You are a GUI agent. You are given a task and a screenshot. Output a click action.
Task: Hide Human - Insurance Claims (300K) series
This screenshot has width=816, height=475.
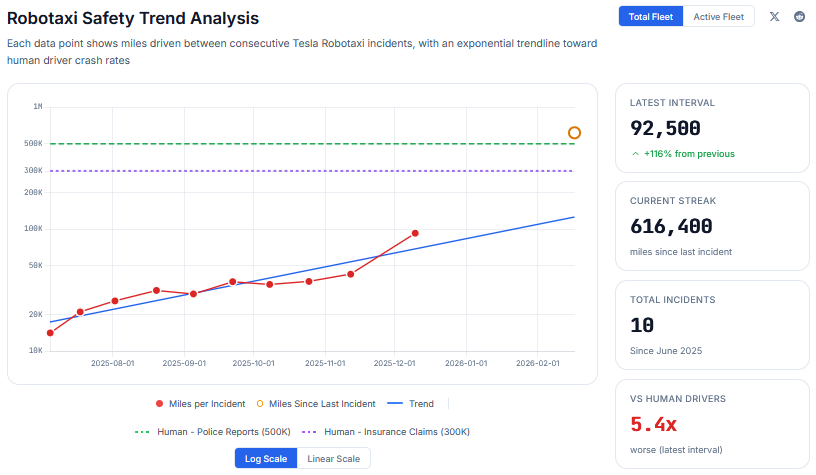pyautogui.click(x=385, y=432)
